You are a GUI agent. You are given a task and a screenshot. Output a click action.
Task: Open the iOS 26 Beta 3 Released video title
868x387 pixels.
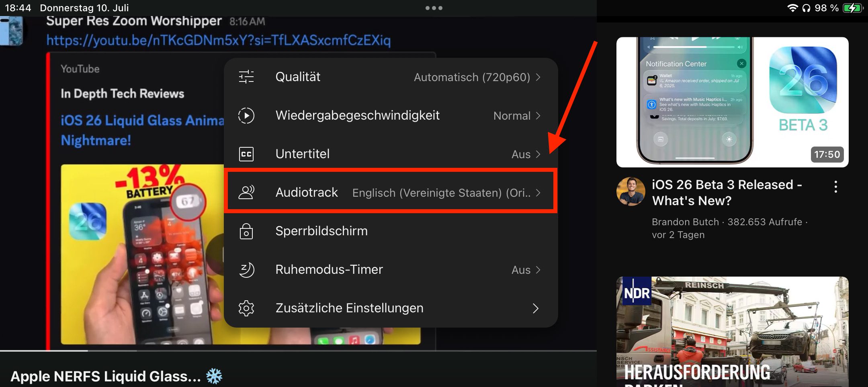click(x=727, y=193)
